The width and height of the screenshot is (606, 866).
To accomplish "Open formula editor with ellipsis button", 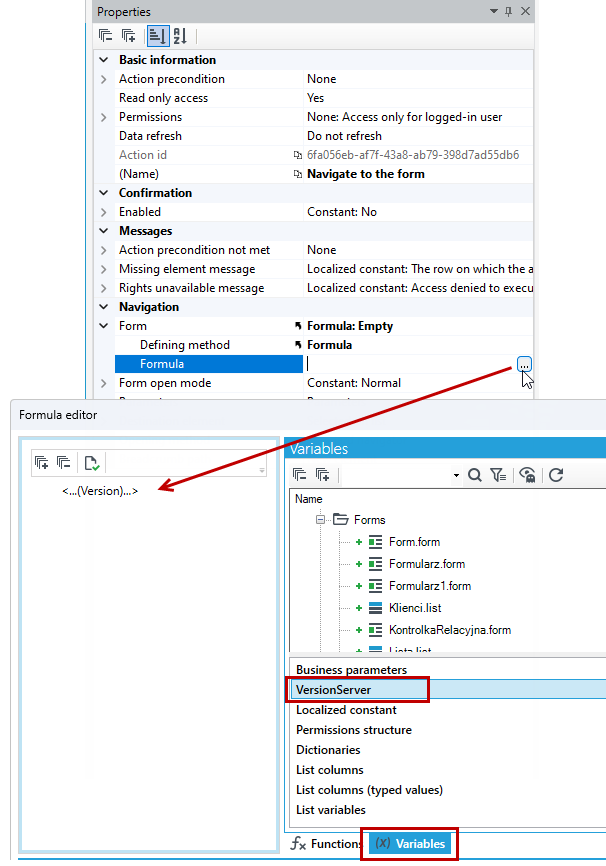I will (x=524, y=364).
